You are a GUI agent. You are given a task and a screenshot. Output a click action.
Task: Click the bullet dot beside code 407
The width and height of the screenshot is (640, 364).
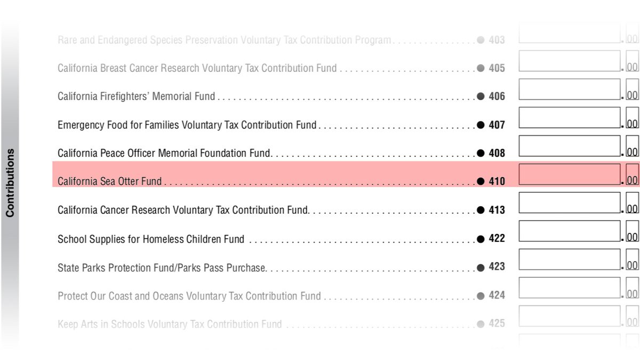[481, 125]
